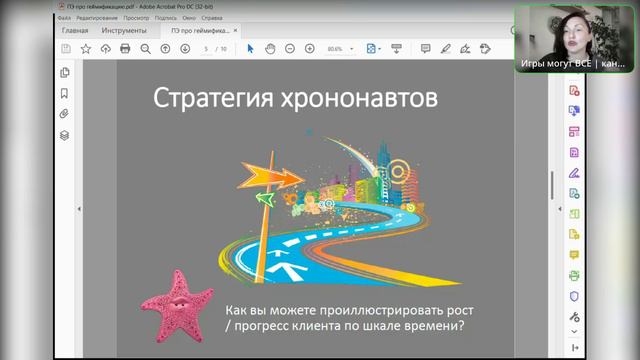Open the green pages tool icon
640x360 pixels.
(574, 214)
